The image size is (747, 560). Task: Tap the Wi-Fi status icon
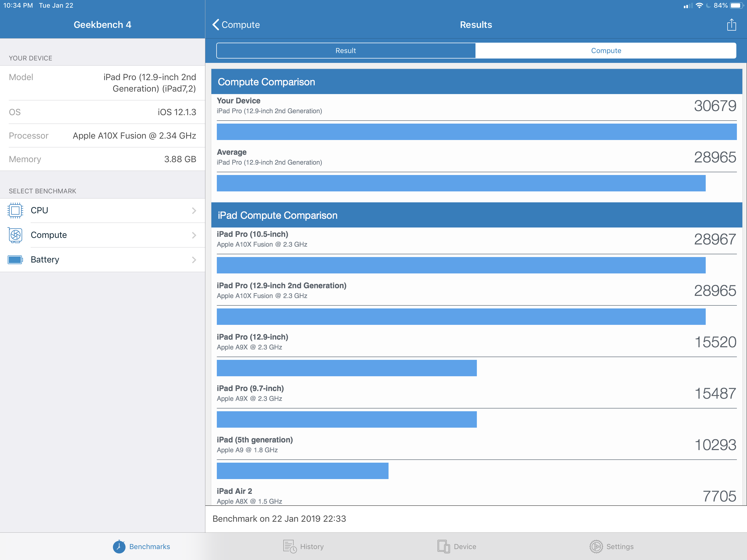click(699, 5)
